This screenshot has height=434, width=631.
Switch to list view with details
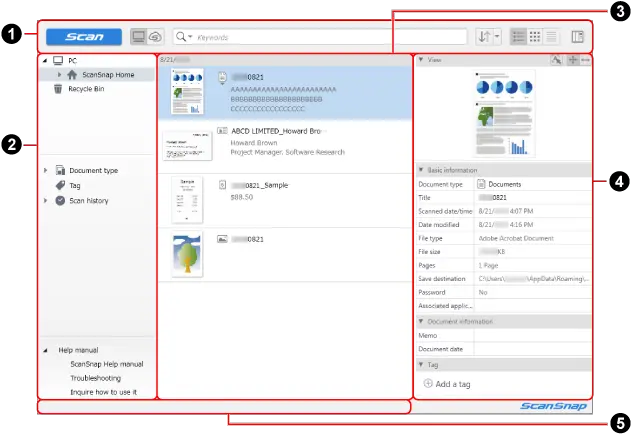pyautogui.click(x=518, y=37)
